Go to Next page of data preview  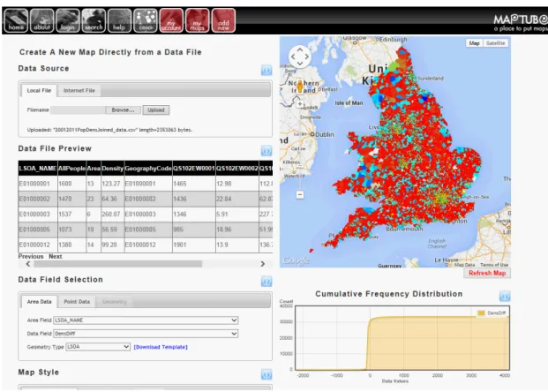[x=56, y=256]
